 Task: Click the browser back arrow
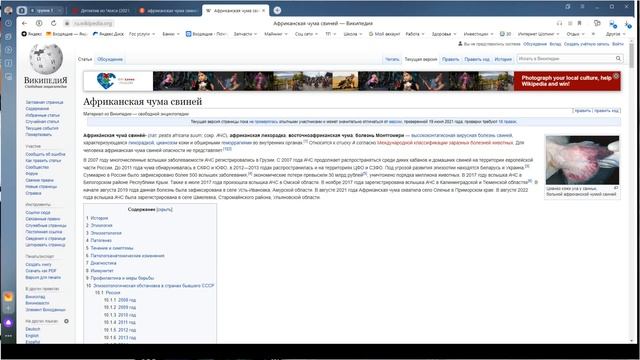click(x=24, y=23)
